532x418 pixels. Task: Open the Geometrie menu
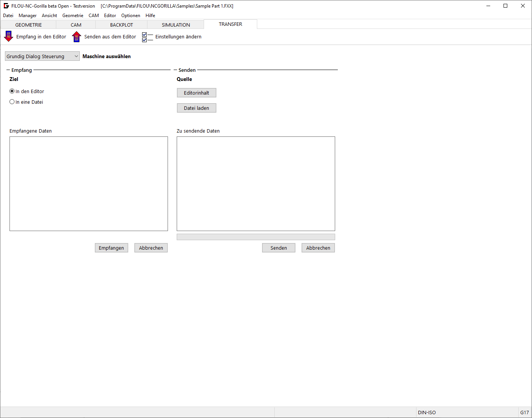[73, 16]
